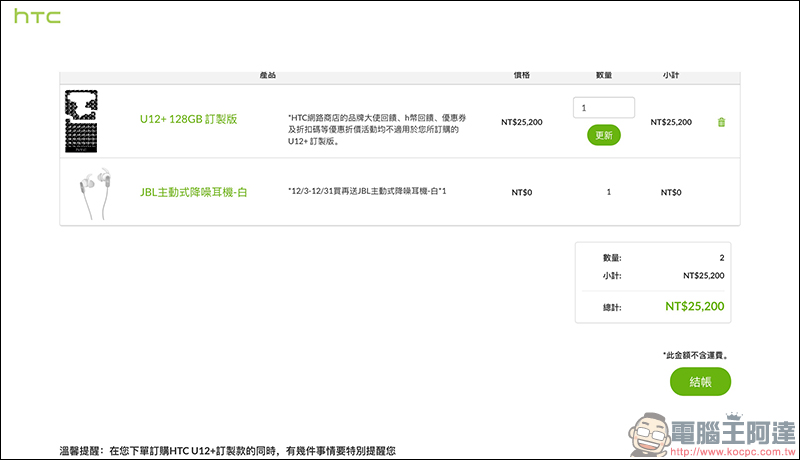Open the JBL主動式降噪耳機-白 product link

point(193,192)
